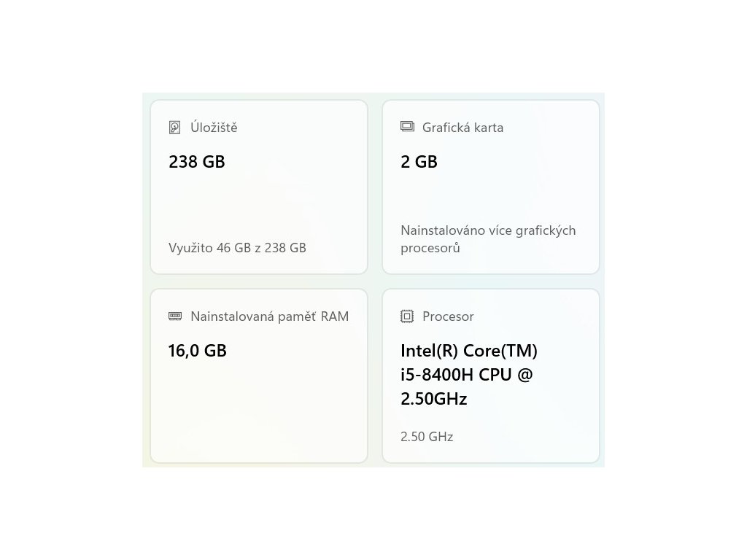This screenshot has height=560, width=747.
Task: Select the Nainstalovaná paměť RAM heading
Action: point(269,316)
